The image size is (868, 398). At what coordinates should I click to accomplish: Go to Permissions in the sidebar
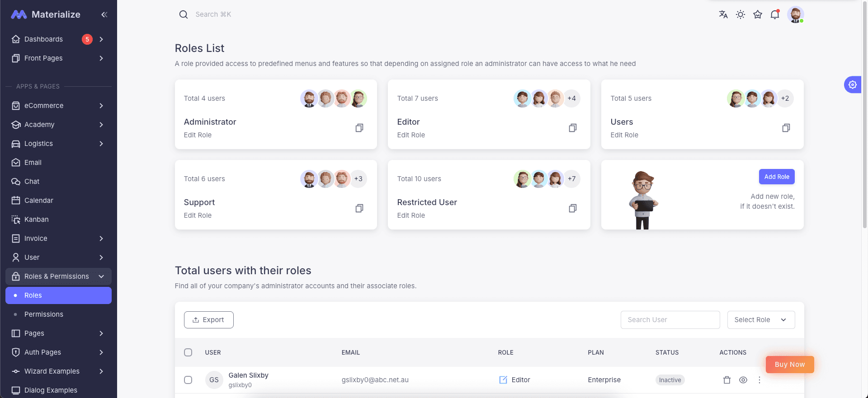click(x=44, y=314)
